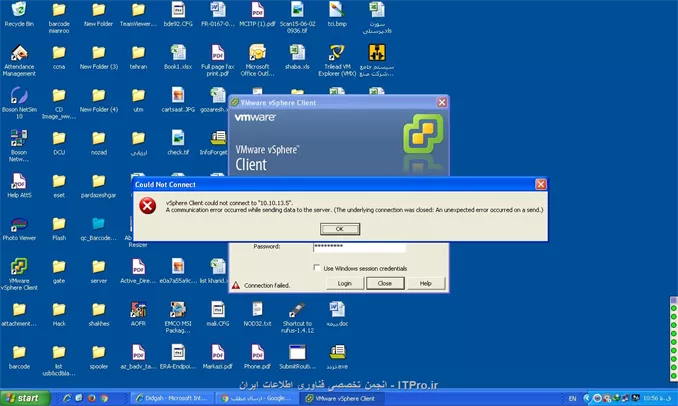This screenshot has height=406, width=678.
Task: Select the Scan15-06-02 0936.tif icon
Action: tap(297, 17)
